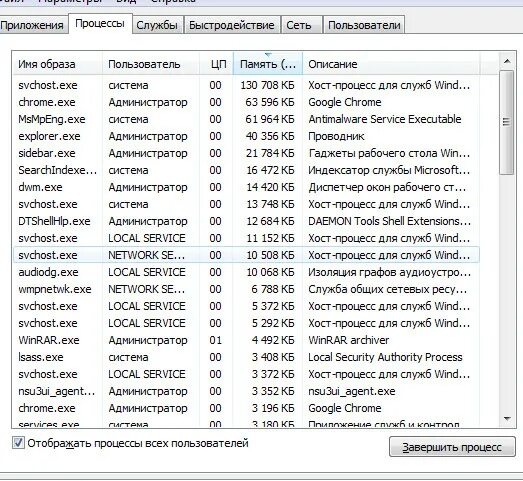Click the 40 356 КБ memory value
Viewport: 523px width, 481px height.
tap(270, 136)
